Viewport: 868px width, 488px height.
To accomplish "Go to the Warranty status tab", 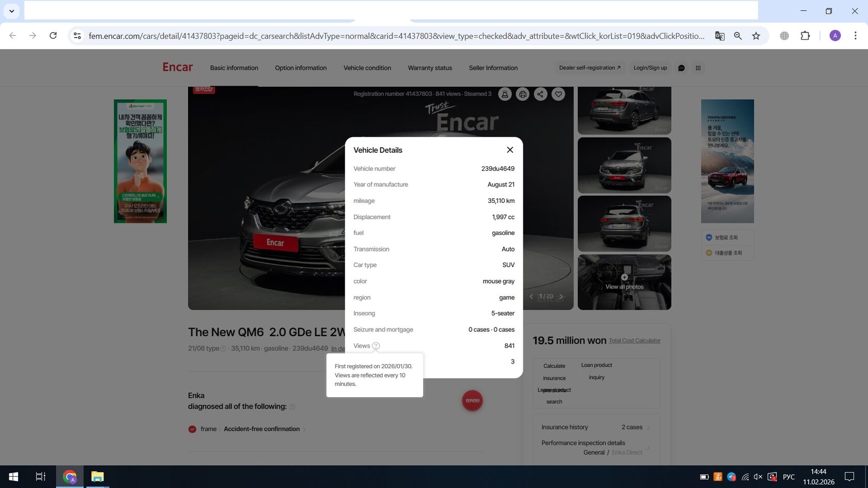I will coord(430,68).
